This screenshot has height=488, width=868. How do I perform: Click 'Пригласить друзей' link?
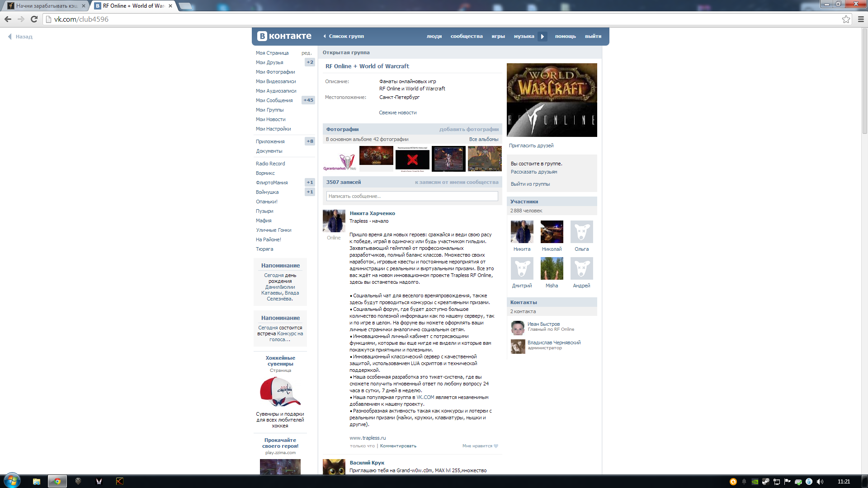tap(531, 145)
